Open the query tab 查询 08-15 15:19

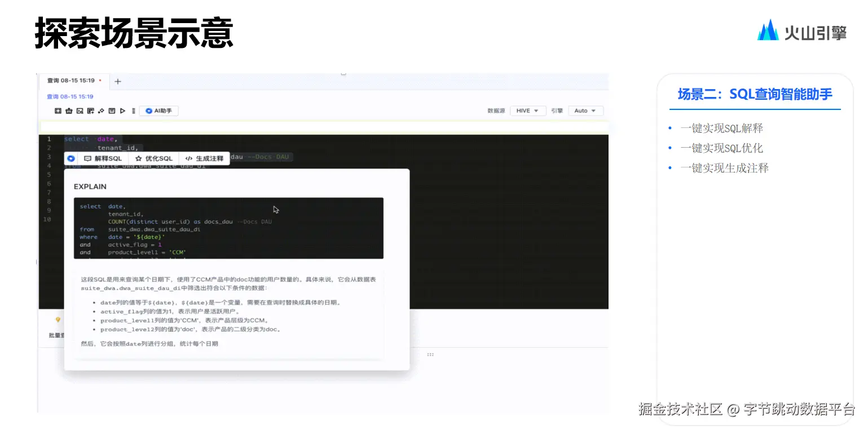[x=73, y=81]
